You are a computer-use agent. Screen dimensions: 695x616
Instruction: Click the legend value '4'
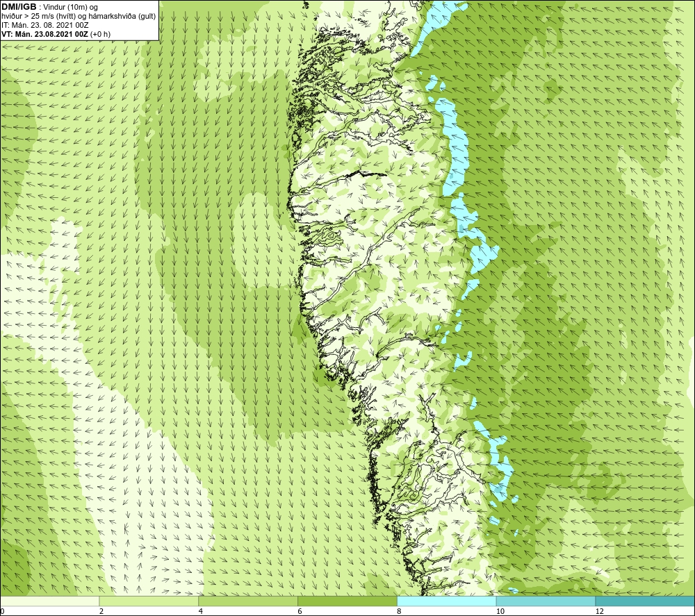pyautogui.click(x=201, y=611)
